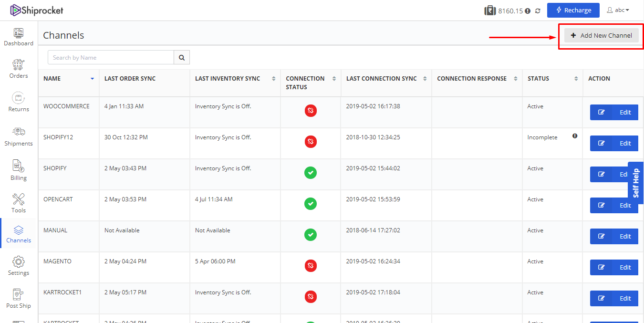
Task: Edit the MAGENTO channel
Action: click(x=614, y=268)
